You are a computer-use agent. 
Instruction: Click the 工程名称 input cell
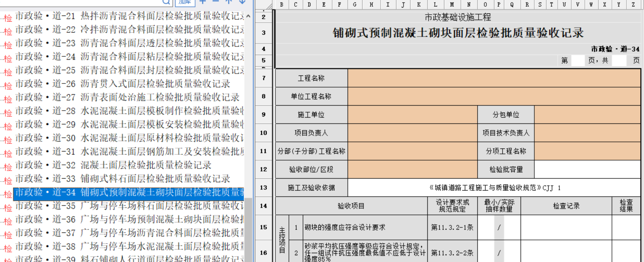pyautogui.click(x=494, y=78)
